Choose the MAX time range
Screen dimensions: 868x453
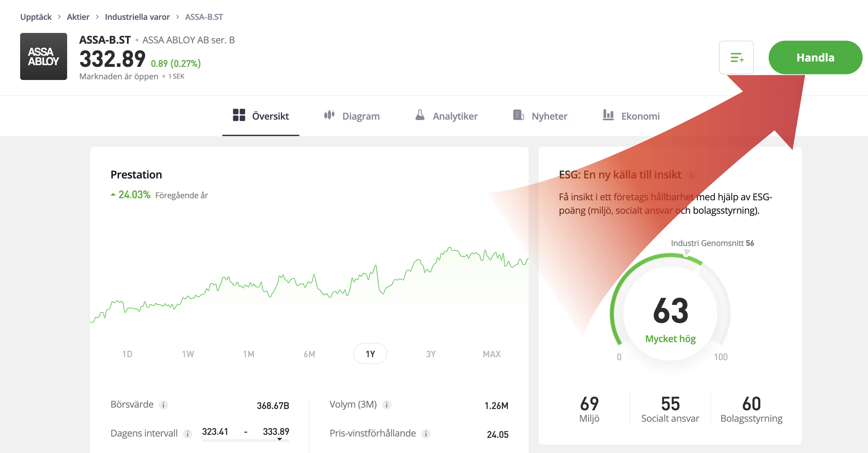pyautogui.click(x=491, y=354)
